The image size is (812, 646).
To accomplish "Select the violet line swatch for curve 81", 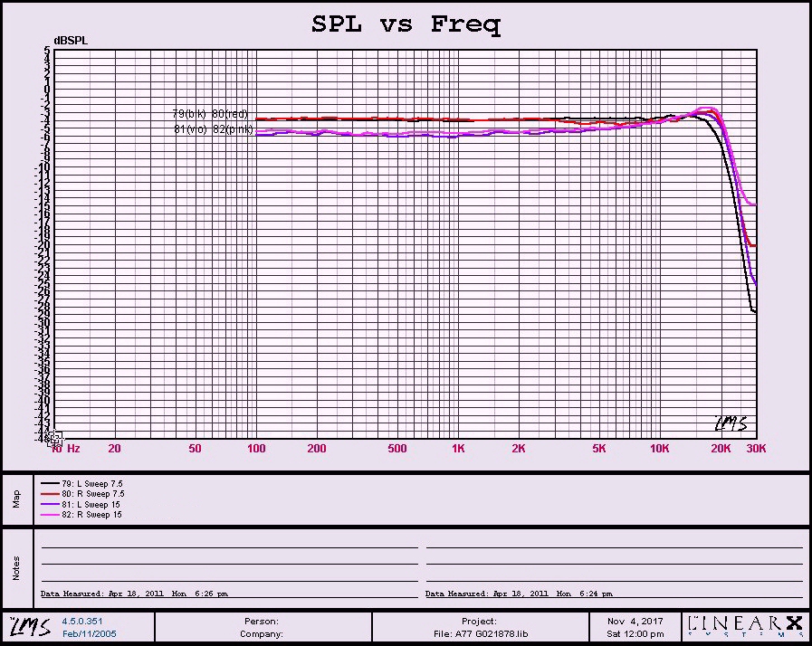I will coord(49,505).
